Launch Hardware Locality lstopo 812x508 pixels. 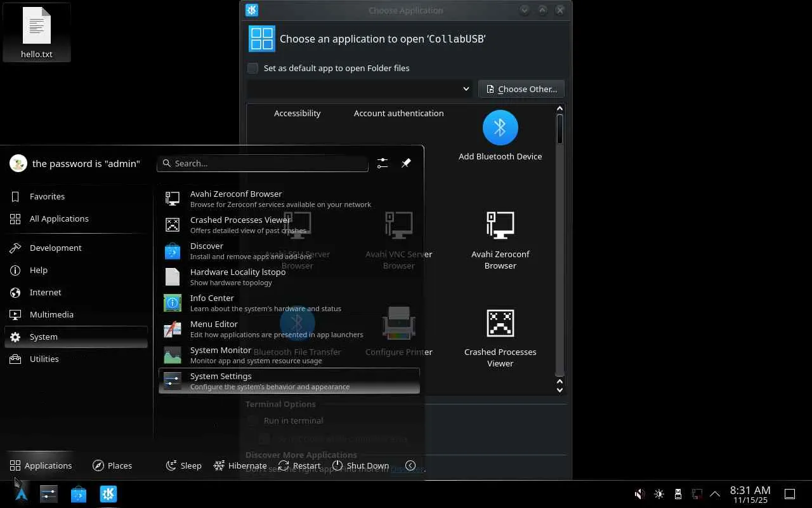[x=289, y=277]
